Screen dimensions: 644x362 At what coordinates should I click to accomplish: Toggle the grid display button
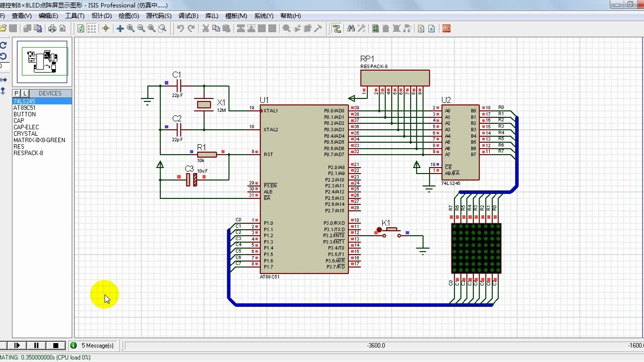click(92, 28)
